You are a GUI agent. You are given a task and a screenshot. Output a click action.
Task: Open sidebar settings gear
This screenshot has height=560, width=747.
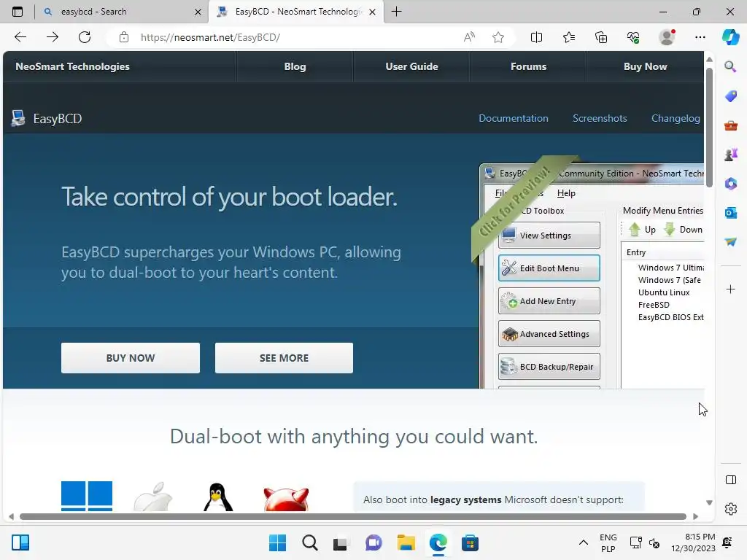pos(730,509)
